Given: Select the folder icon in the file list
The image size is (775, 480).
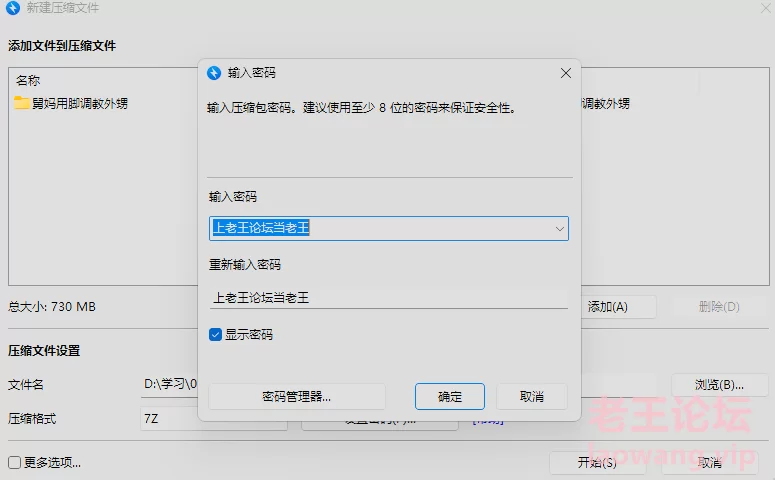Looking at the screenshot, I should click(22, 103).
